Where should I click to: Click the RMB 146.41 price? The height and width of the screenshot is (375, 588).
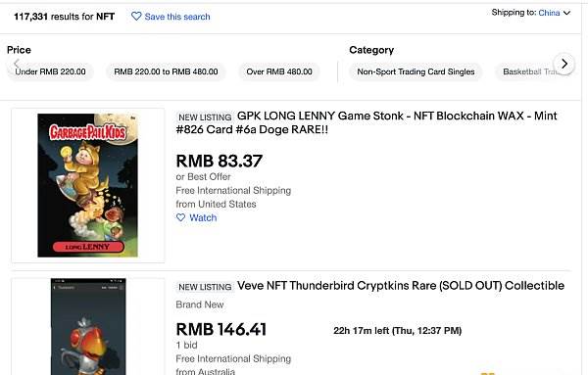tap(220, 330)
